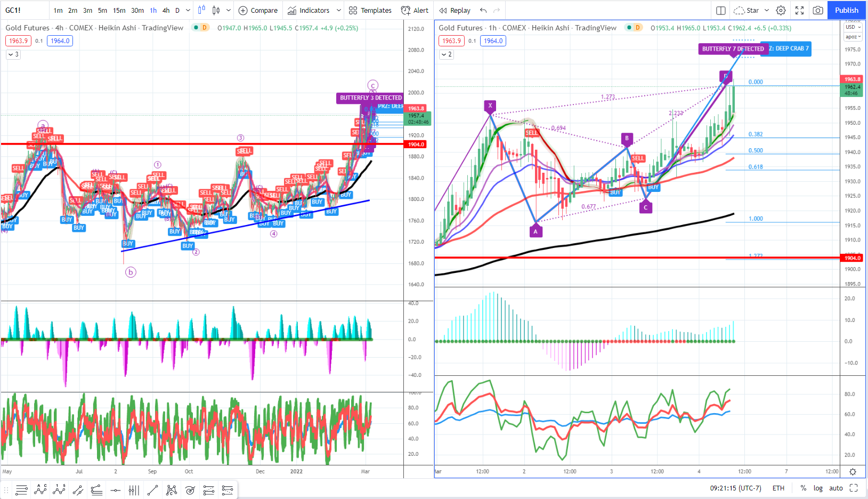Switch interval to 15m
The height and width of the screenshot is (499, 868).
(x=119, y=10)
